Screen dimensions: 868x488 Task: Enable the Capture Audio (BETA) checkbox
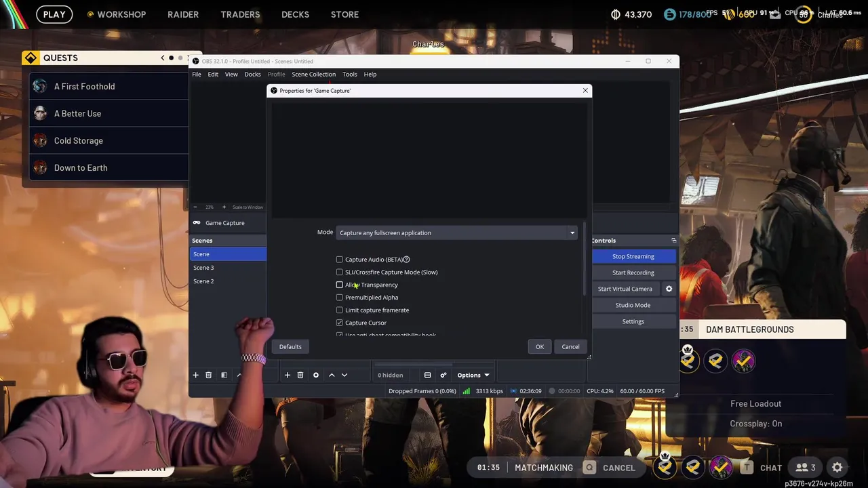(x=340, y=260)
